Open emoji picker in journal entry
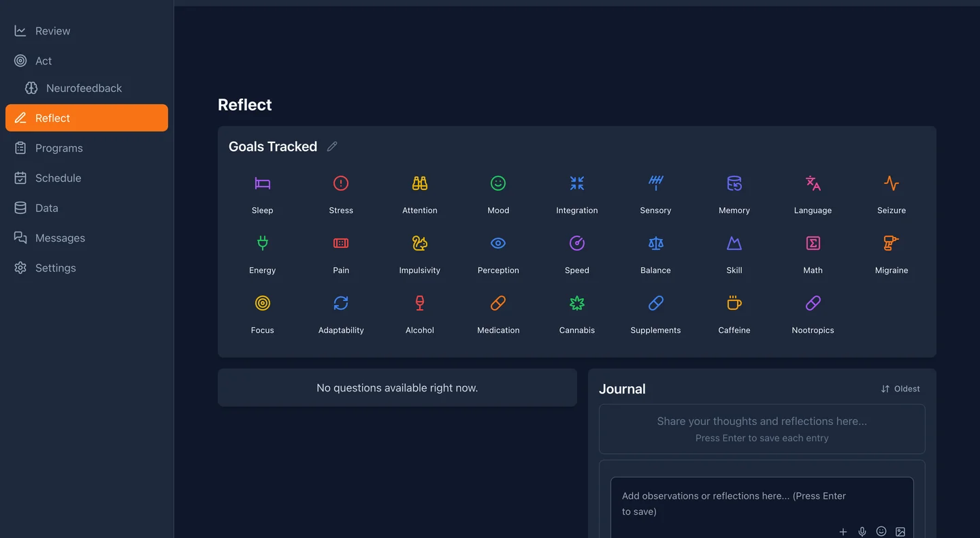This screenshot has width=980, height=538. click(x=881, y=531)
